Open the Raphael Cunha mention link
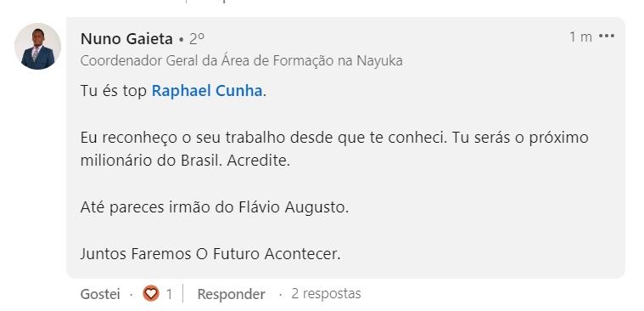Image resolution: width=644 pixels, height=311 pixels. point(207,91)
